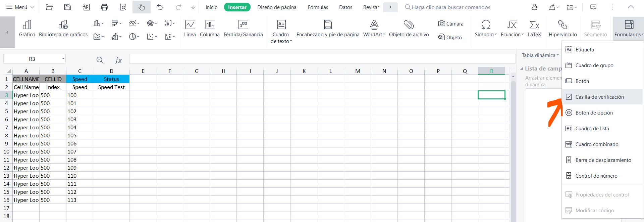644x222 pixels.
Task: Select Cuadro combinado from the menu
Action: pyautogui.click(x=597, y=144)
